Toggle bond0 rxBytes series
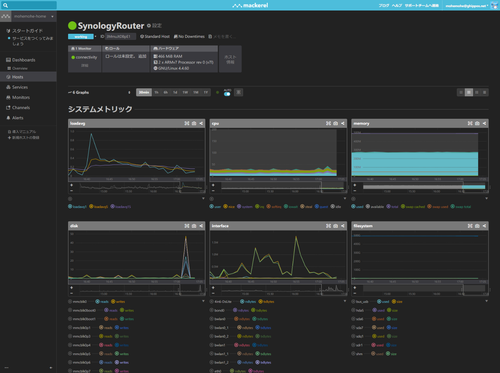The image size is (500, 373). pyautogui.click(x=235, y=310)
